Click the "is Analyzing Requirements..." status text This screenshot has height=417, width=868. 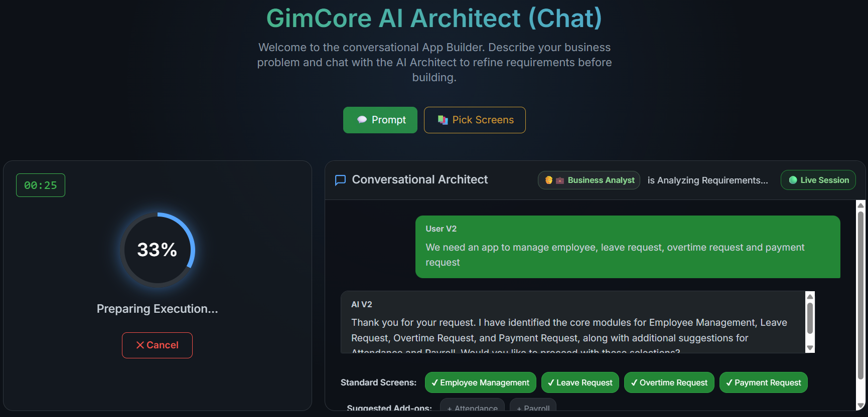point(708,180)
